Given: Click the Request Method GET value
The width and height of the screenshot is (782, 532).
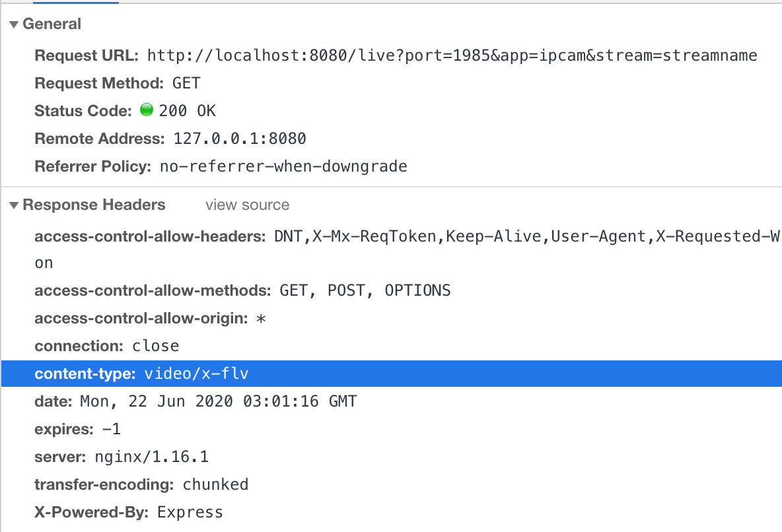Looking at the screenshot, I should 186,83.
